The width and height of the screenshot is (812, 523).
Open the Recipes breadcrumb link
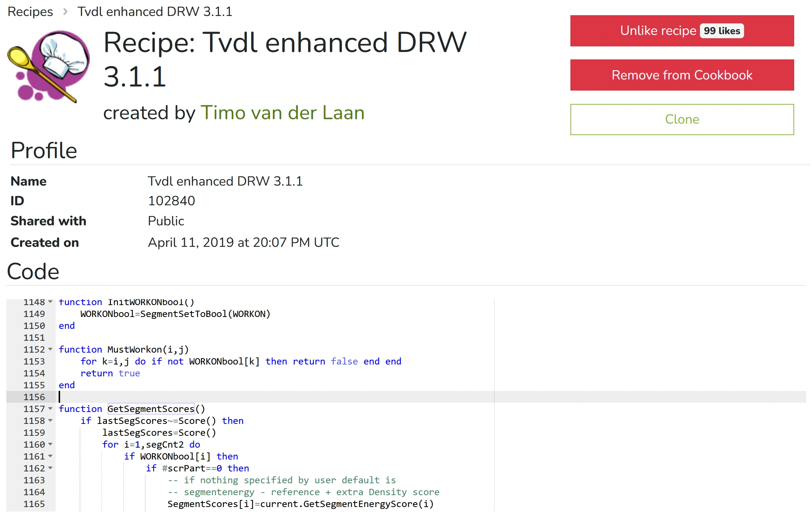pos(30,12)
